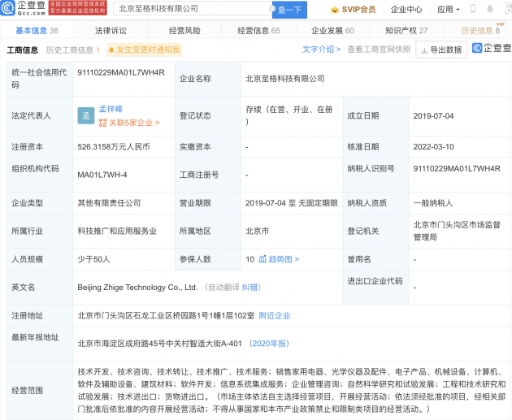
Task: Focus the company name search field
Action: [193, 9]
